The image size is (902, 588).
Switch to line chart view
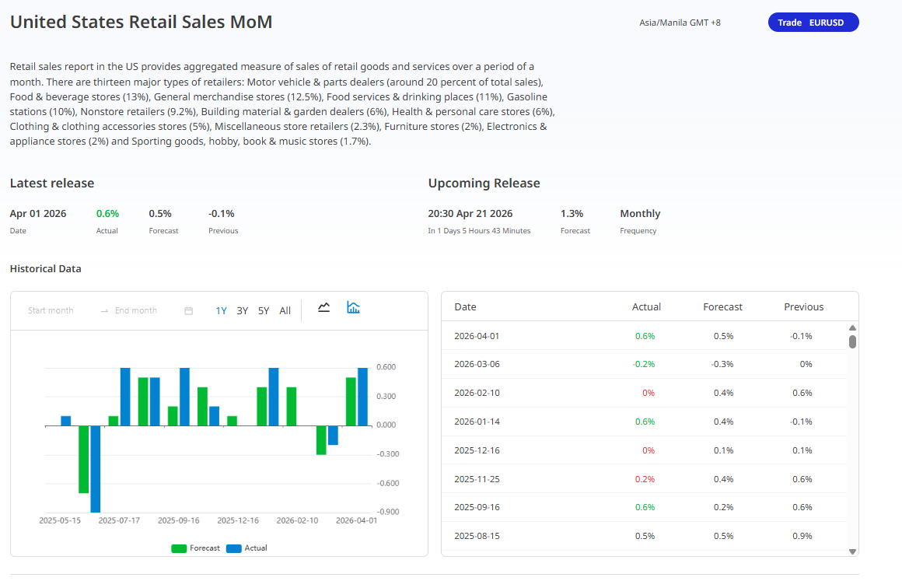coord(324,308)
